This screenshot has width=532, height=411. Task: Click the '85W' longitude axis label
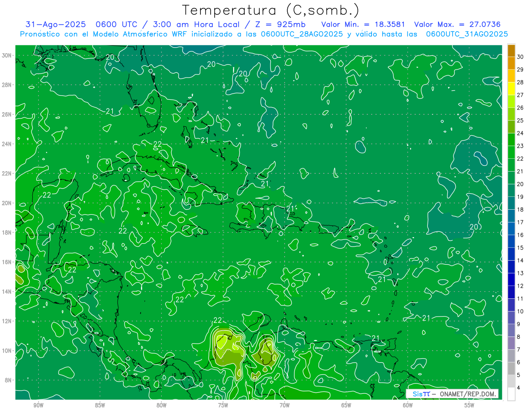(100, 405)
